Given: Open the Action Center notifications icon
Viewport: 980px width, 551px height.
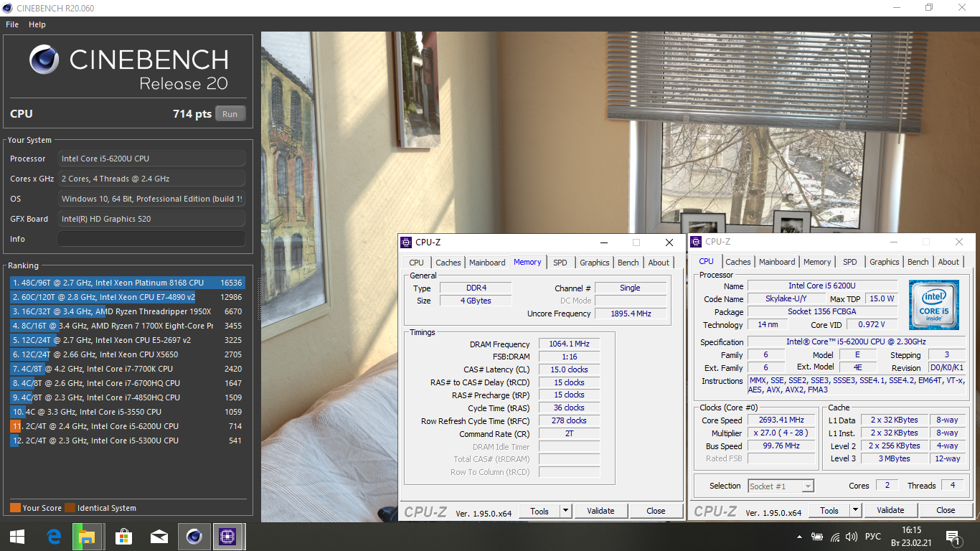Looking at the screenshot, I should [953, 537].
